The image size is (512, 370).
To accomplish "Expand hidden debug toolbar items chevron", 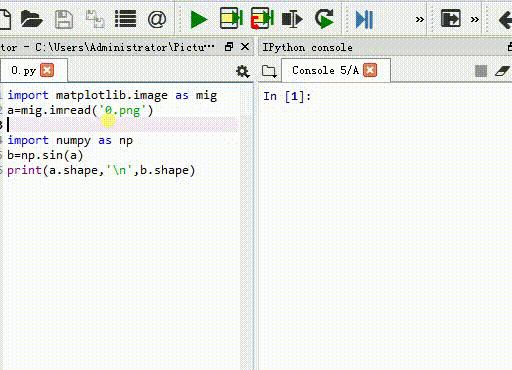I will 420,19.
